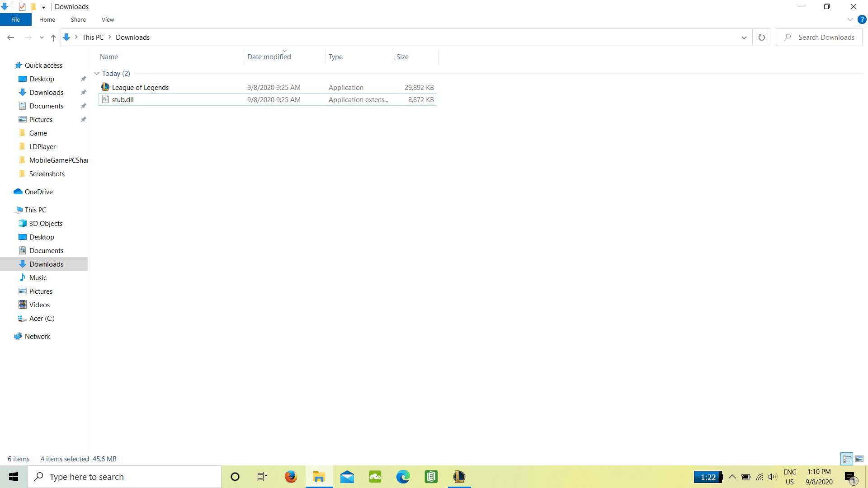
Task: Open the Music folder under This PC
Action: [38, 278]
